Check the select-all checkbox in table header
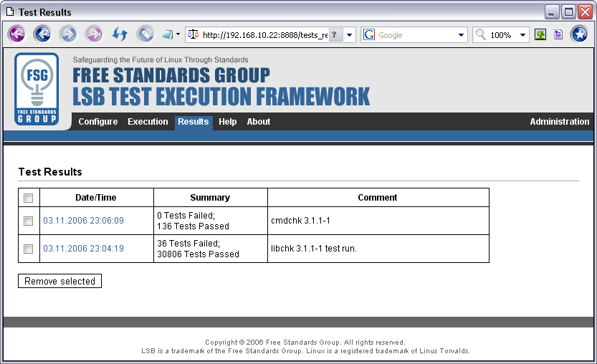 tap(28, 198)
